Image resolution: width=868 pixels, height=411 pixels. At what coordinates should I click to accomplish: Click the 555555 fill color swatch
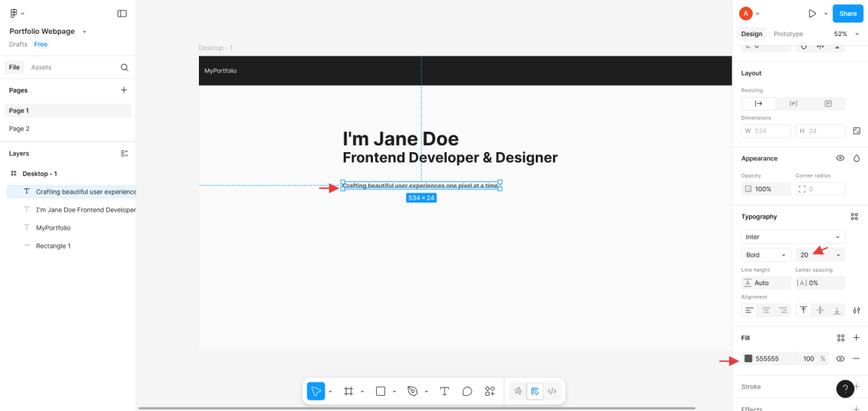coord(748,359)
